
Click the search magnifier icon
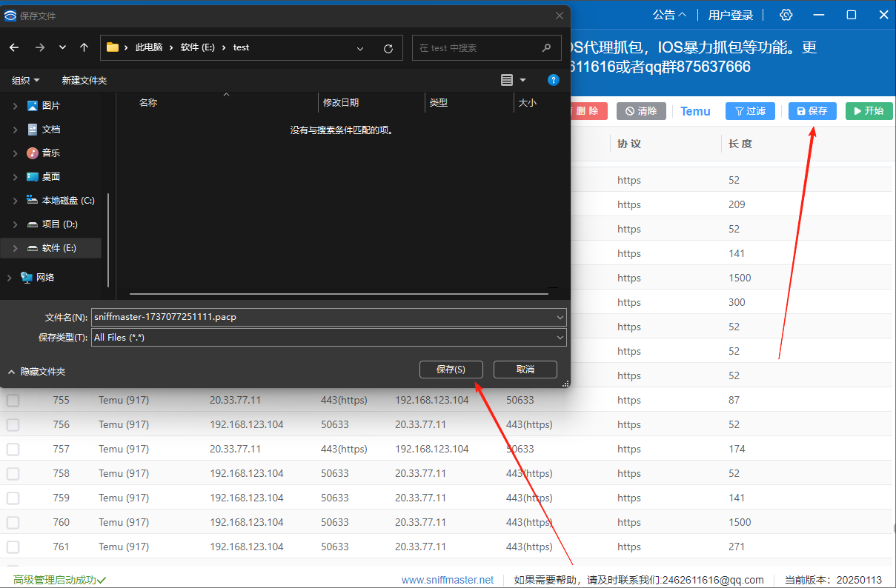[547, 47]
